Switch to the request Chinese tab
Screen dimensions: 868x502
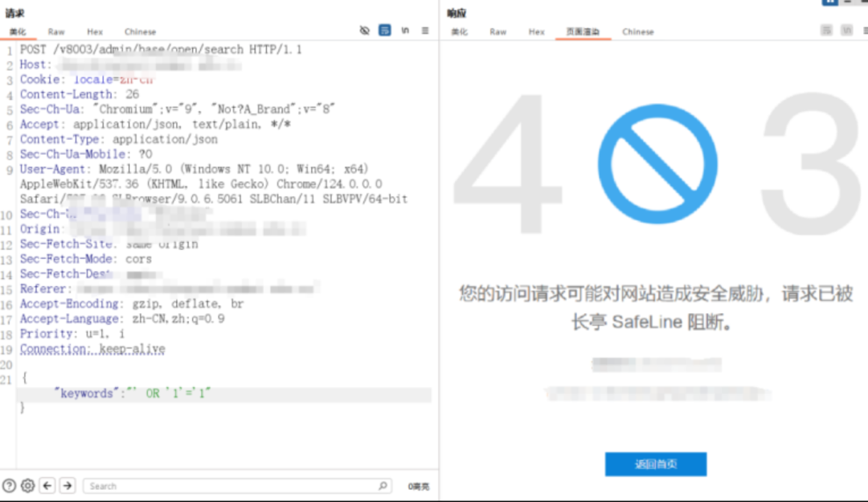pyautogui.click(x=140, y=31)
